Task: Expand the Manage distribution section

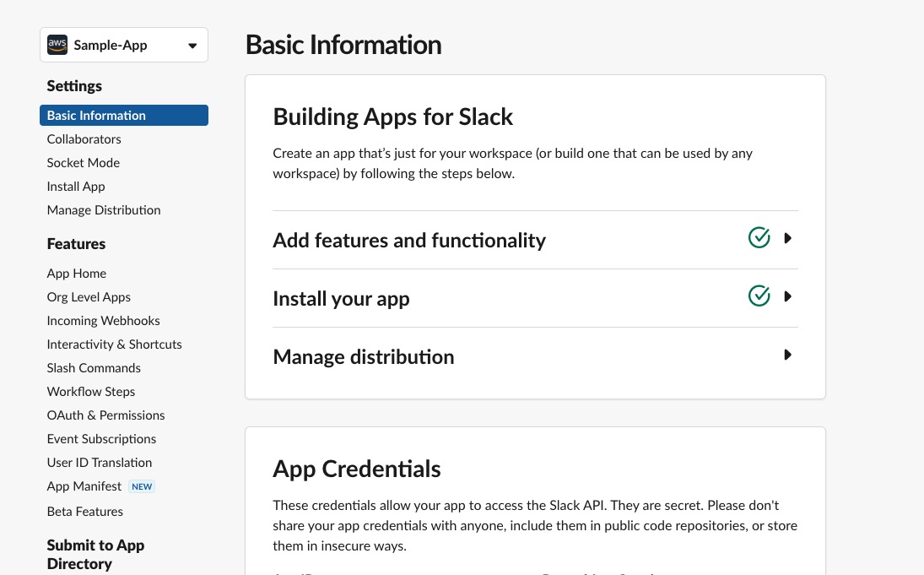Action: [x=787, y=355]
